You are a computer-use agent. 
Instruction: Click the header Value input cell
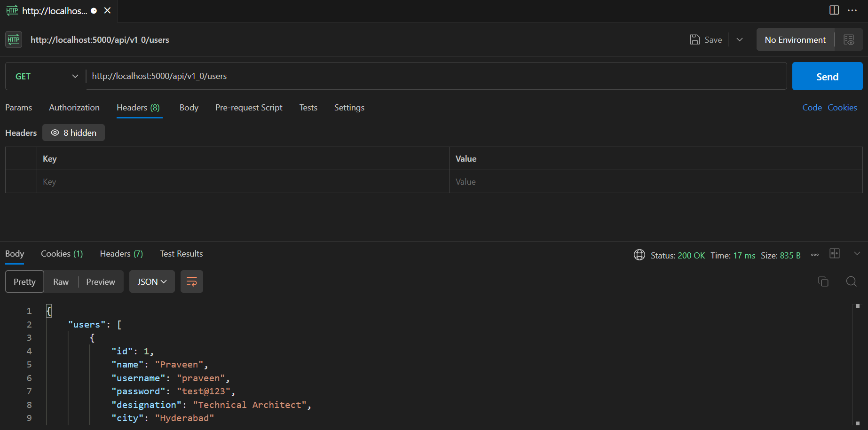[656, 181]
